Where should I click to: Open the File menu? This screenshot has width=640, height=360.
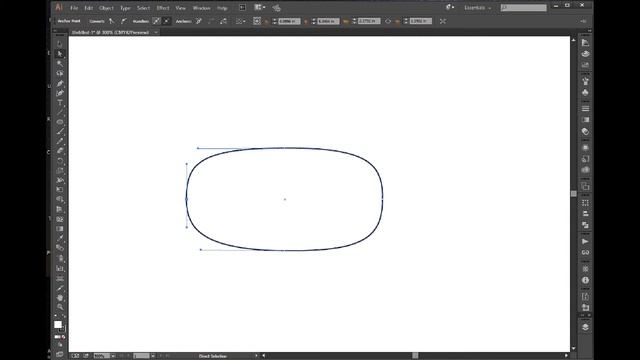pos(74,8)
